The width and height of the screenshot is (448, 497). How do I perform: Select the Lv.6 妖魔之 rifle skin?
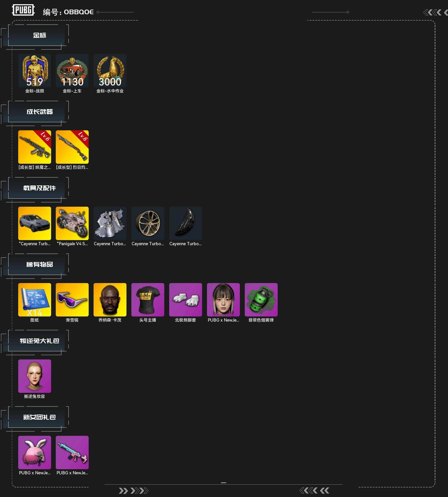tap(35, 147)
